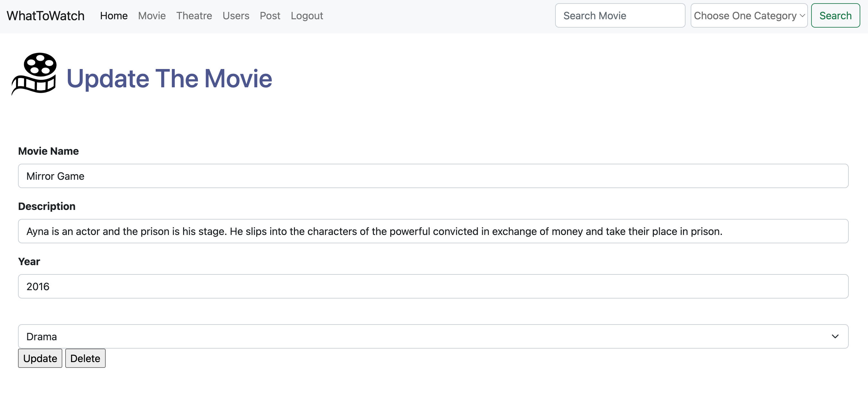Click into the Description text field
The height and width of the screenshot is (416, 868).
coord(433,231)
